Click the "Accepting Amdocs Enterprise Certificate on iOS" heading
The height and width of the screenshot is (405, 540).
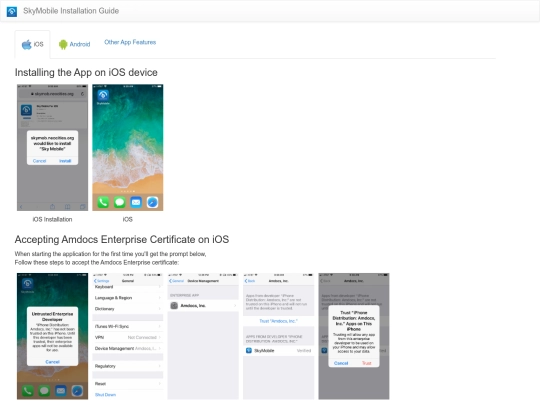pos(122,239)
